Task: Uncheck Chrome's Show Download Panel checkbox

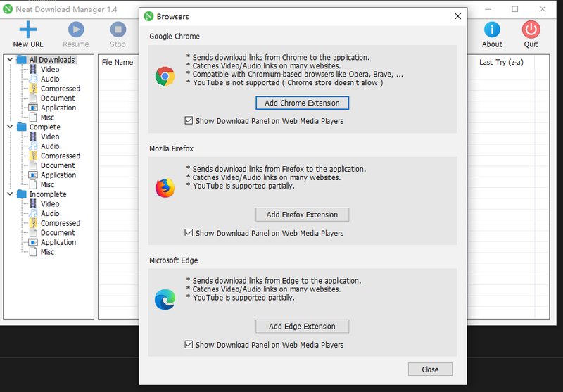Action: pos(189,121)
